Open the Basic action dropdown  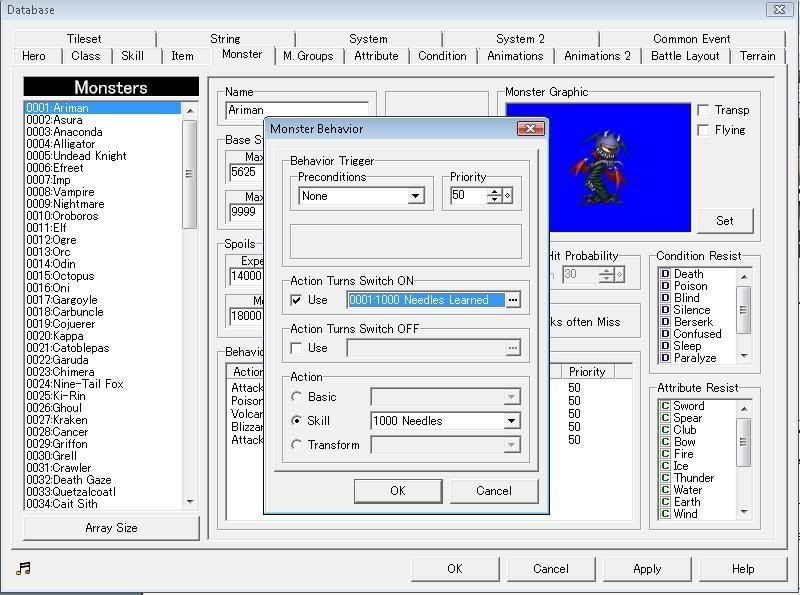[x=511, y=397]
